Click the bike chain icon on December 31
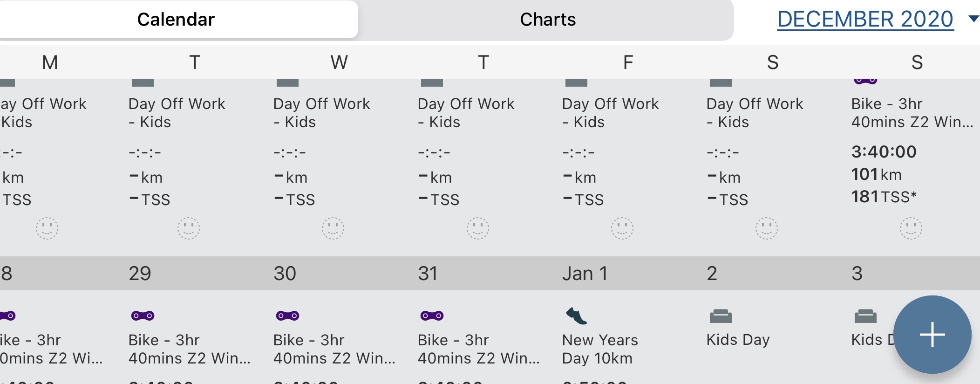 click(432, 315)
